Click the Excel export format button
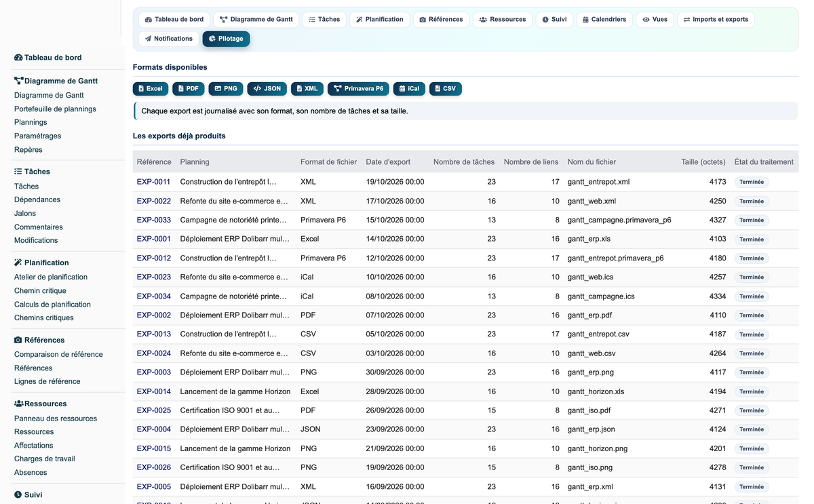Screen dimensions: 814x504 click(x=151, y=88)
